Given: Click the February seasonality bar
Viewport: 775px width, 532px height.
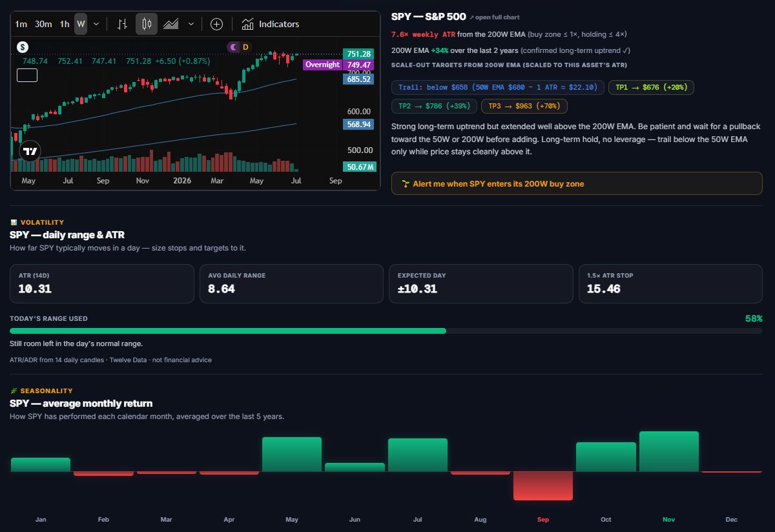Looking at the screenshot, I should (103, 474).
